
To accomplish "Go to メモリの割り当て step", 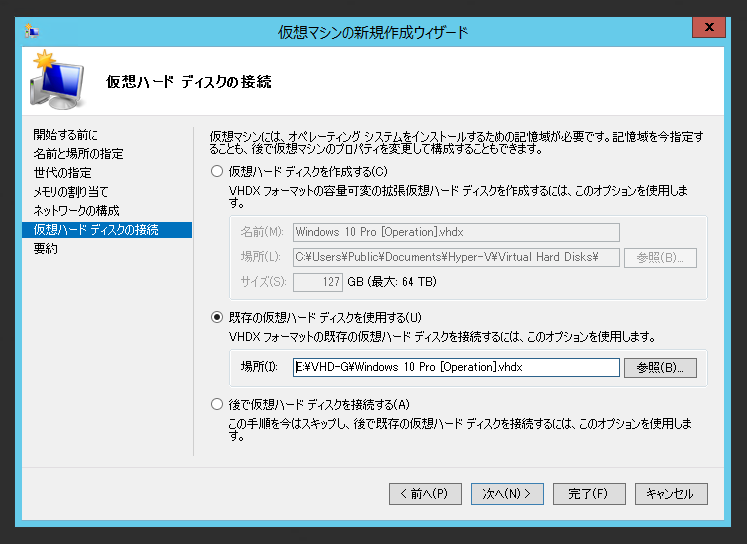I will pos(71,191).
